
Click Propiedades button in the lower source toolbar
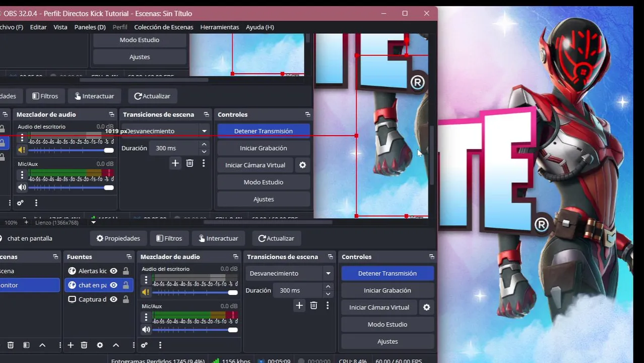click(x=118, y=238)
